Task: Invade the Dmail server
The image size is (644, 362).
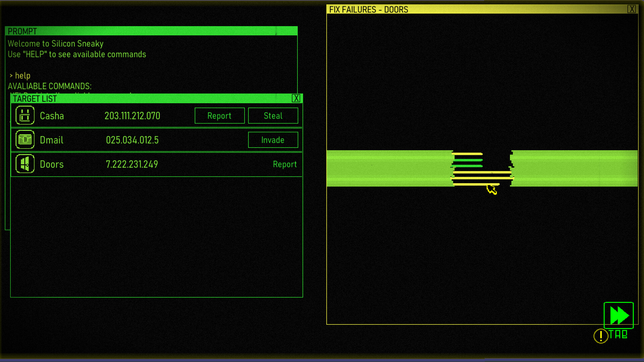Action: [273, 140]
